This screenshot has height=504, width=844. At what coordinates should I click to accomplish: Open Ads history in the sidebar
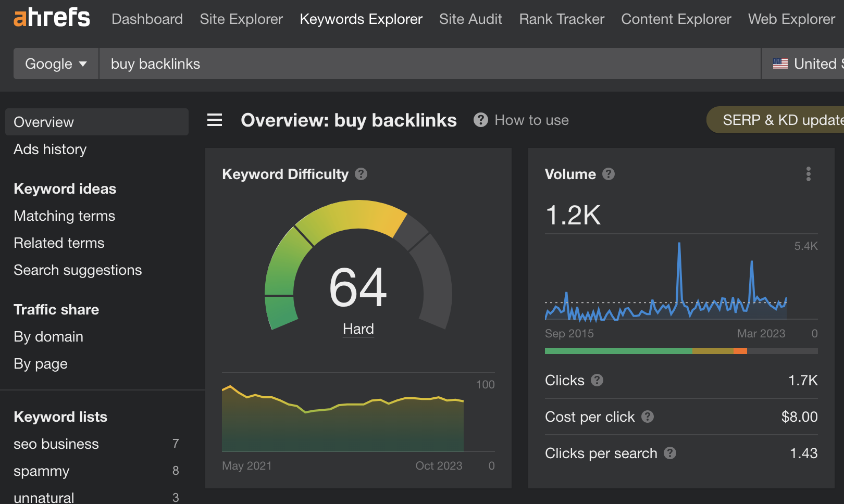pos(50,149)
